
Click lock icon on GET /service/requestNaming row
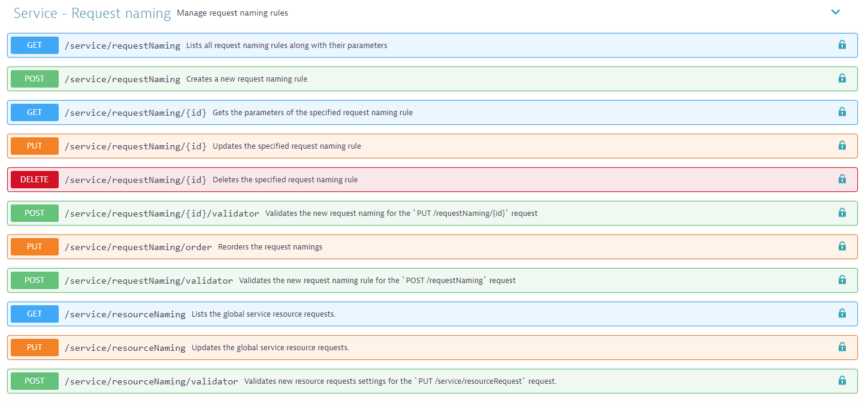pyautogui.click(x=842, y=45)
